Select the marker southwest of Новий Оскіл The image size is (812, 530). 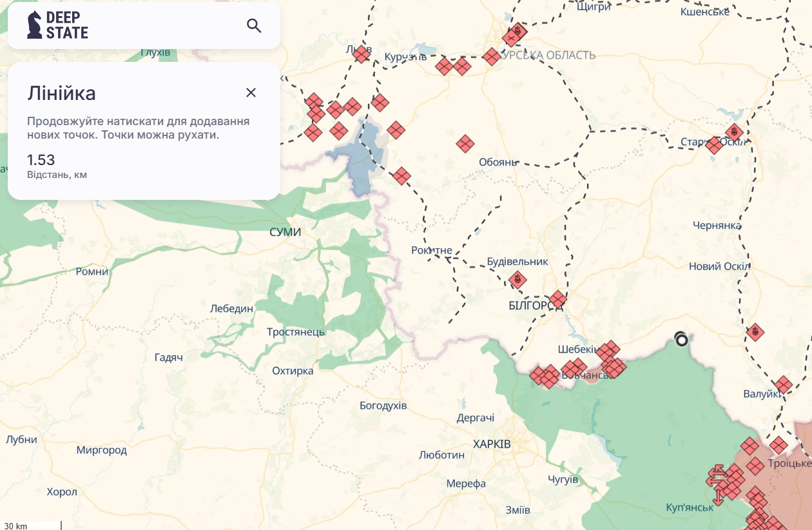point(755,332)
